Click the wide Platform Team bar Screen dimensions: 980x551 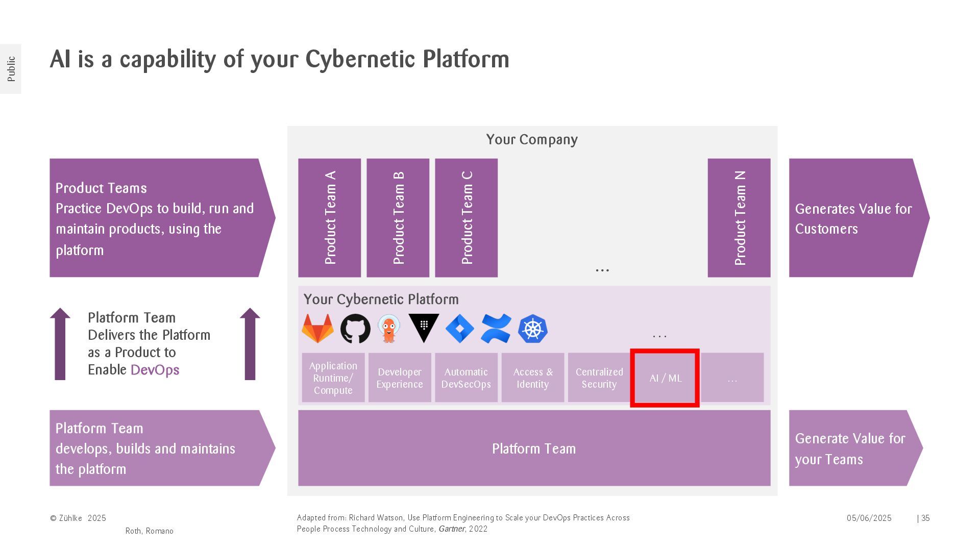click(x=534, y=448)
